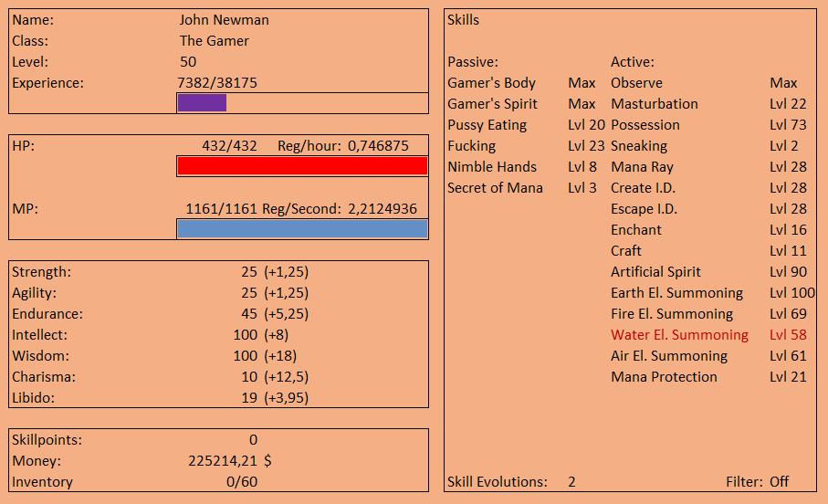Select the Mana Protection skill
Screen dimensions: 828x504
(664, 377)
